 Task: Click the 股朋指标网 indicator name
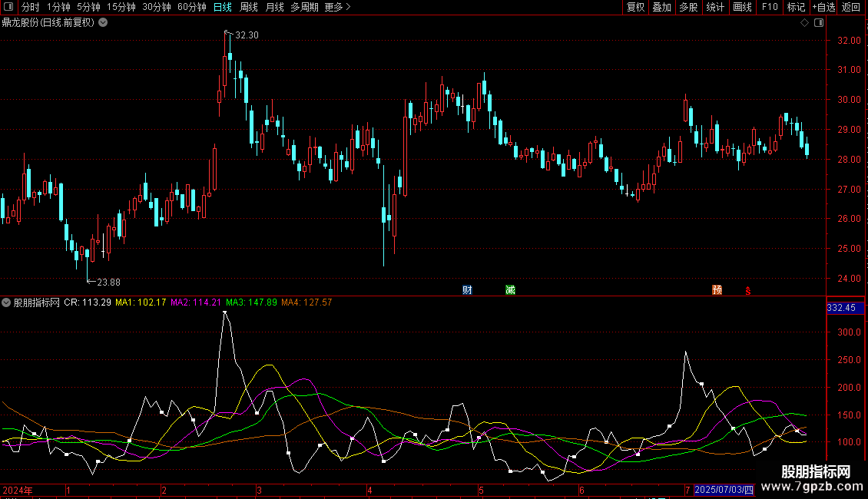(x=37, y=302)
